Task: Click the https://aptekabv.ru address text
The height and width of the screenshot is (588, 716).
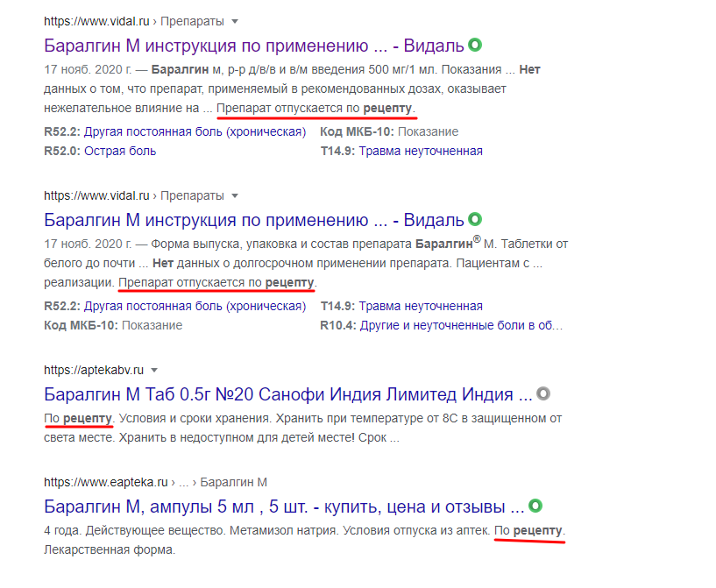Action: tap(93, 370)
